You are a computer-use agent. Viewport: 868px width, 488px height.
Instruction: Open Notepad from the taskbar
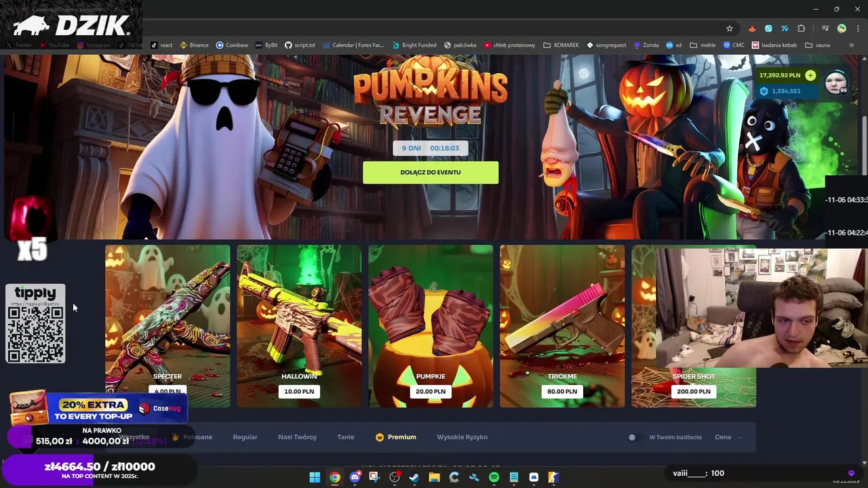tap(514, 477)
